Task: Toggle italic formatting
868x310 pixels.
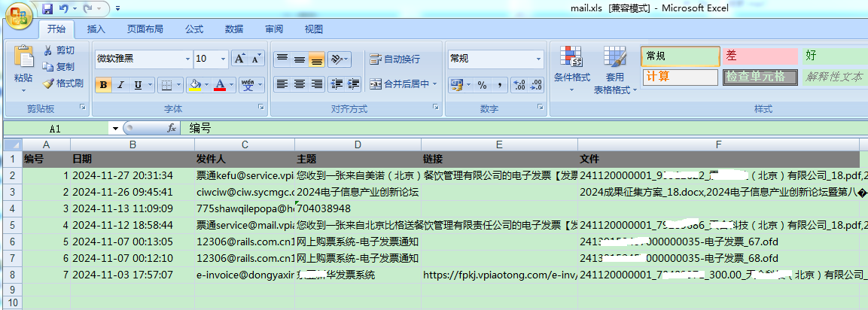Action: click(120, 85)
